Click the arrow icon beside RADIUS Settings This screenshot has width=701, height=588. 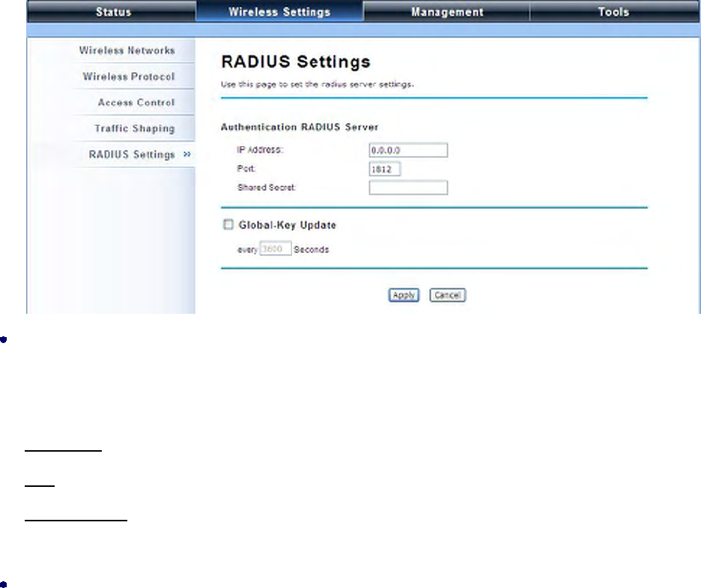187,154
